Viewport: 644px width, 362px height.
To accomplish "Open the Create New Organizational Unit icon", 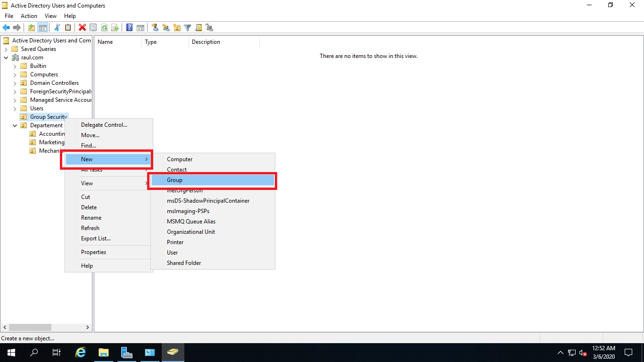I will (x=177, y=27).
